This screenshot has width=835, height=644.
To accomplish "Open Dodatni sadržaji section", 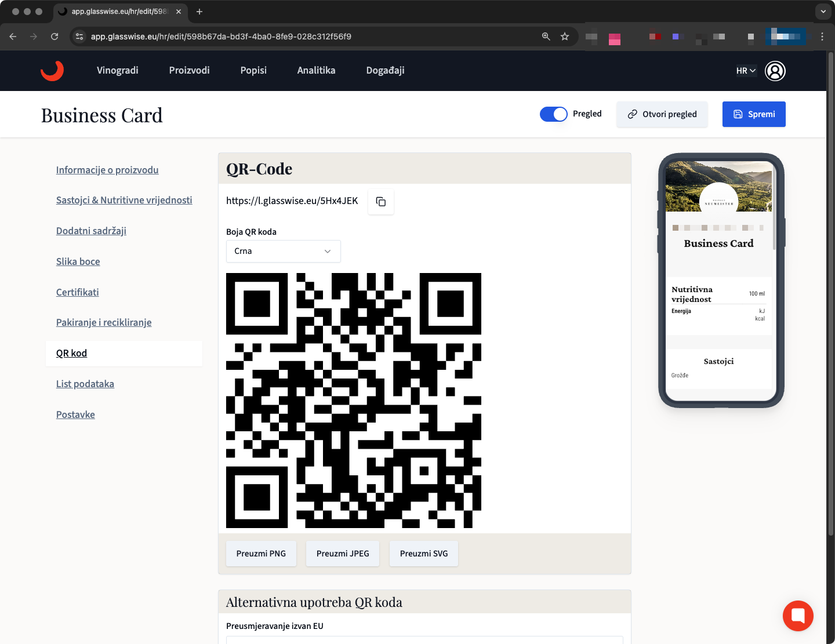I will coord(91,231).
